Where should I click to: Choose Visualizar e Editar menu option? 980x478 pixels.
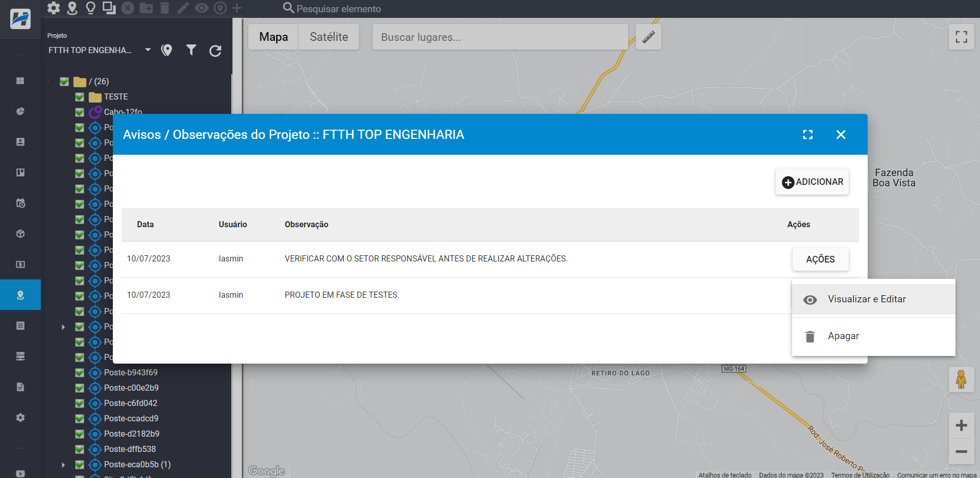[x=873, y=299]
